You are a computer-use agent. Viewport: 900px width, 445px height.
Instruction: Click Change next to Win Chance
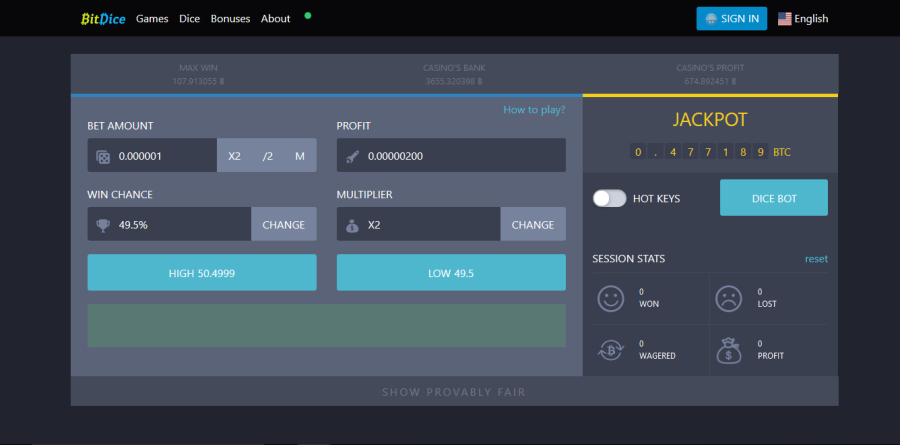tap(284, 225)
